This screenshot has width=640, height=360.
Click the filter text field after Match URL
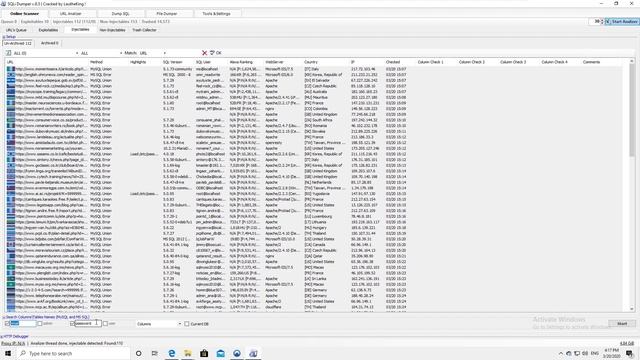(184, 53)
